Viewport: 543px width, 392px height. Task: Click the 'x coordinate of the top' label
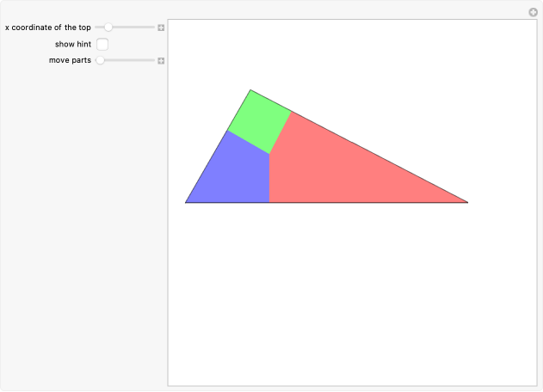point(48,28)
